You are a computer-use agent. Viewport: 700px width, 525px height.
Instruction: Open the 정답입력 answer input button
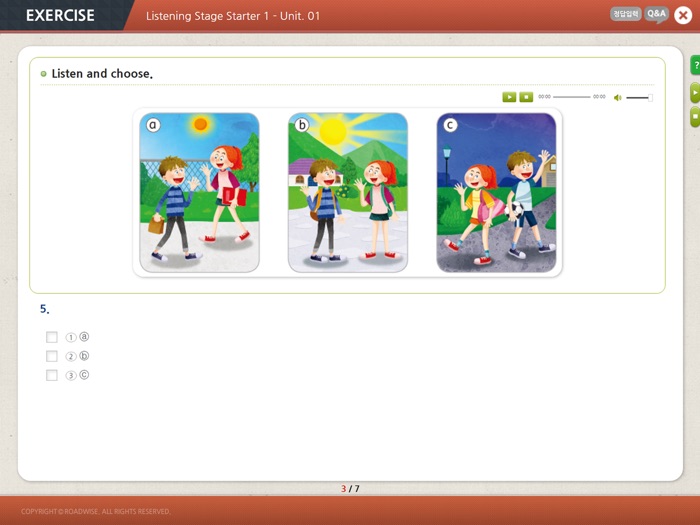pos(625,14)
